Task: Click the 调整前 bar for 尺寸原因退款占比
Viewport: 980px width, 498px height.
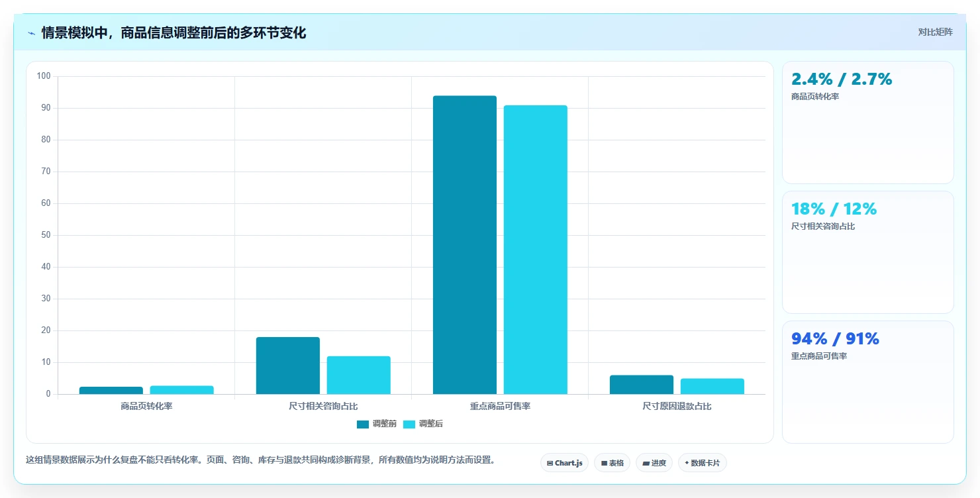Action: click(642, 385)
